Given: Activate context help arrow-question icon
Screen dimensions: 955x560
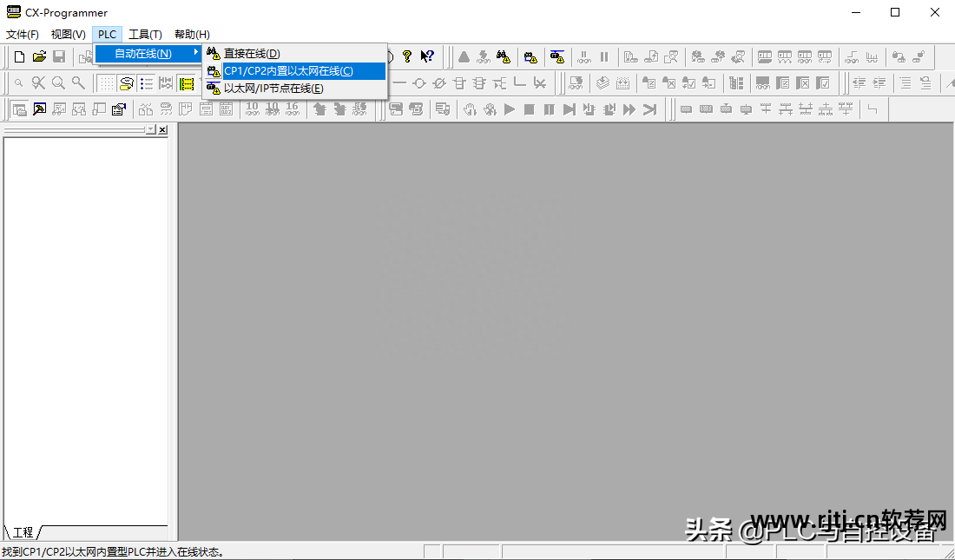Looking at the screenshot, I should point(427,57).
